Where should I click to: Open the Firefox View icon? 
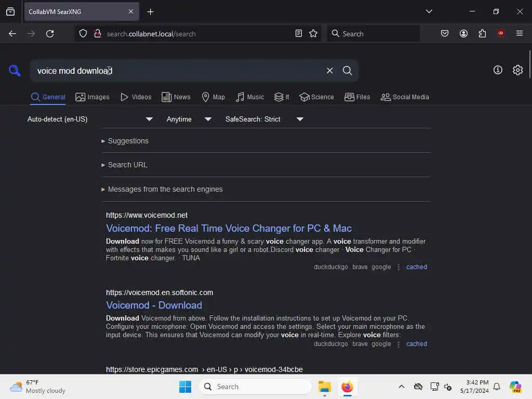pos(10,11)
